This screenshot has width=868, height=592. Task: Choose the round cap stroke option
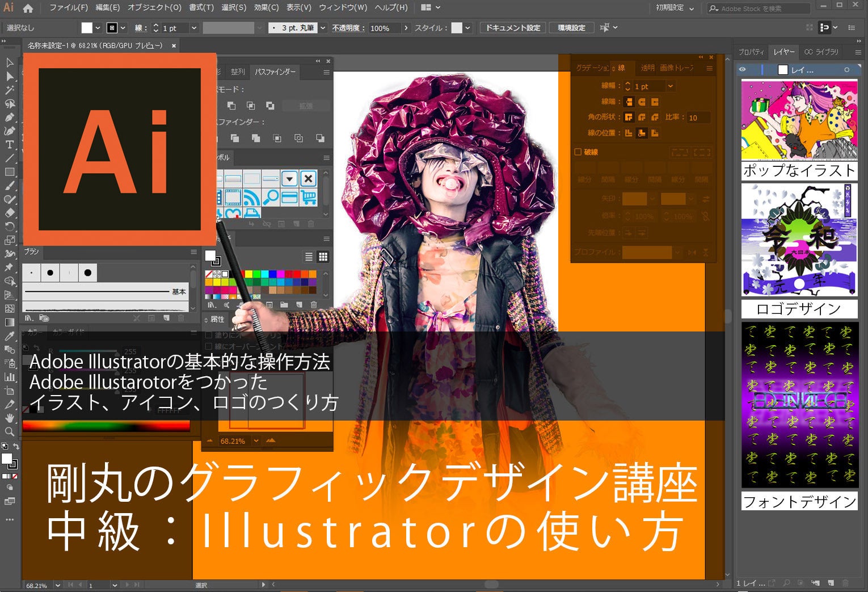click(x=642, y=102)
